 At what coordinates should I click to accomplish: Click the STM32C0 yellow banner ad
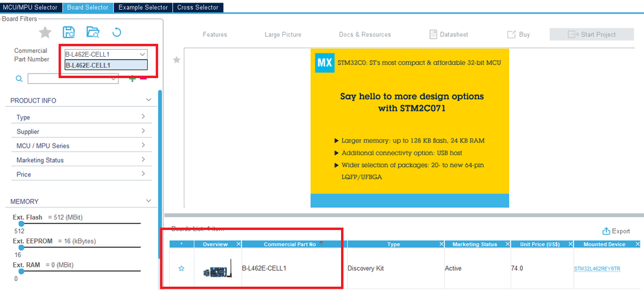[410, 128]
